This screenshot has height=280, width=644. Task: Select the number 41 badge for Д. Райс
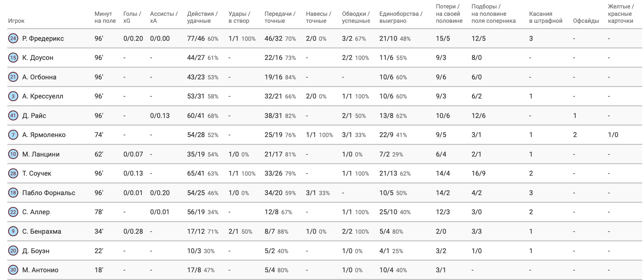[x=13, y=115]
